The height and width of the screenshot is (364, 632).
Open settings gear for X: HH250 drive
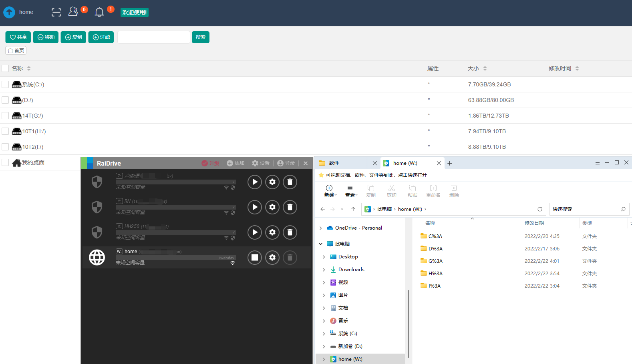click(x=272, y=232)
